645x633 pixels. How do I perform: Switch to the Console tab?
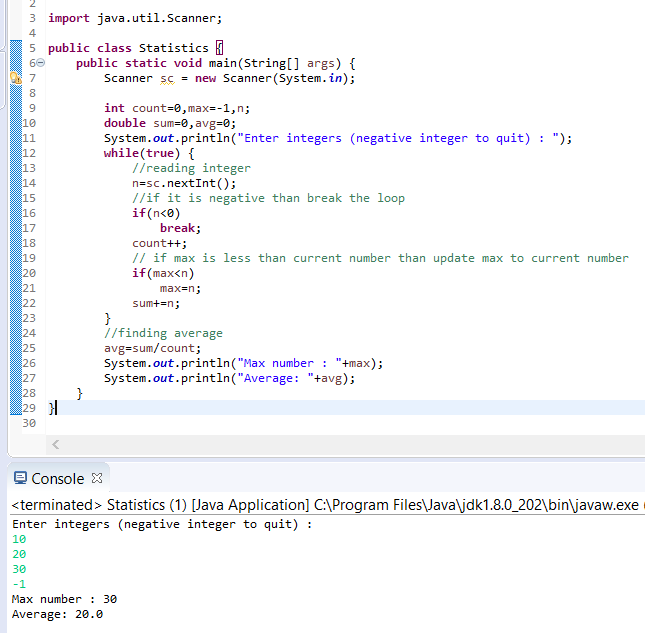(x=57, y=478)
